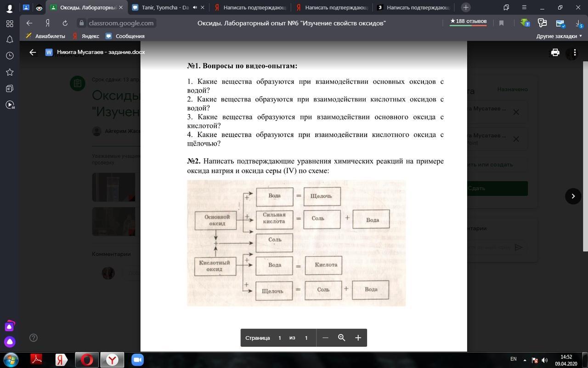This screenshot has width=588, height=368.
Task: Click the 188 отзывов reviews button
Action: pos(468,21)
